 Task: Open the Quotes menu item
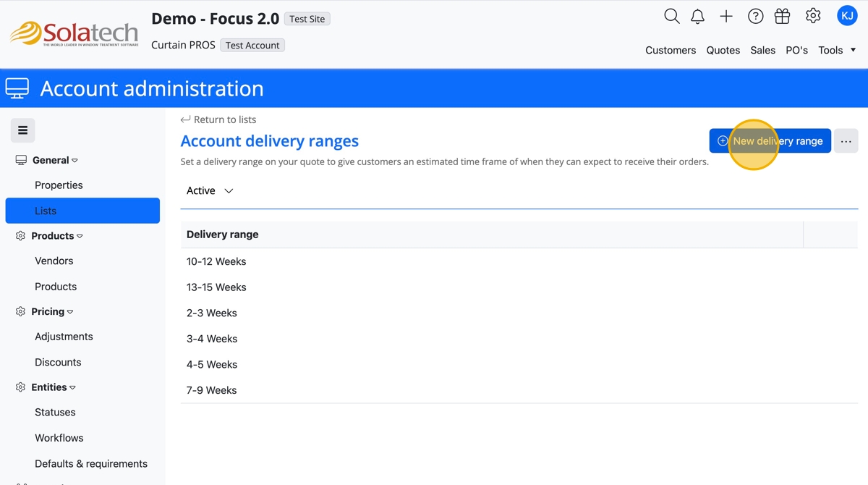click(x=723, y=50)
